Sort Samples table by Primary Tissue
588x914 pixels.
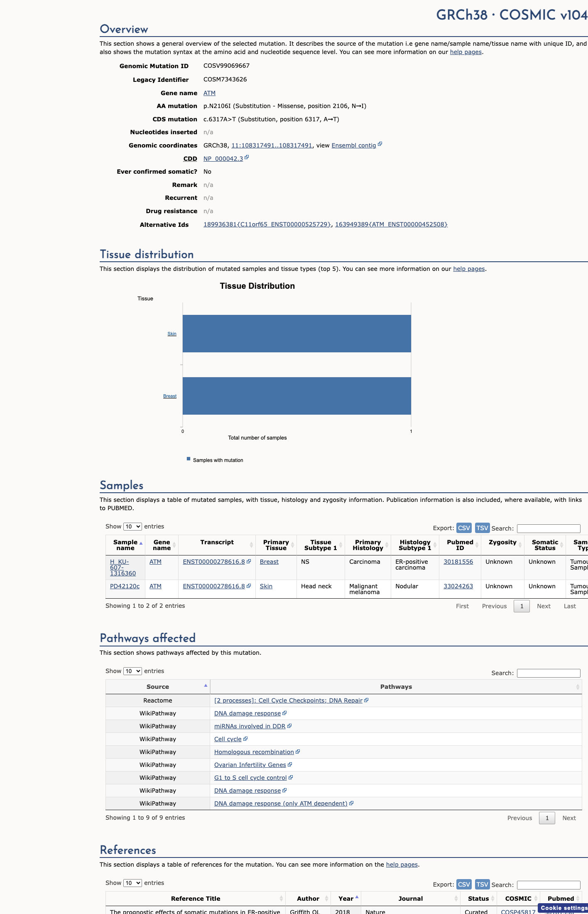click(x=276, y=545)
